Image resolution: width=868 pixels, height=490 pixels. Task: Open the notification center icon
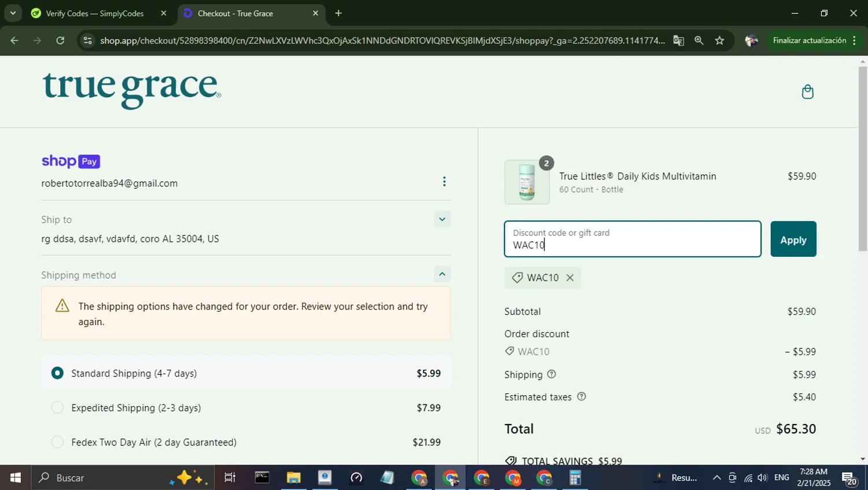tap(849, 478)
